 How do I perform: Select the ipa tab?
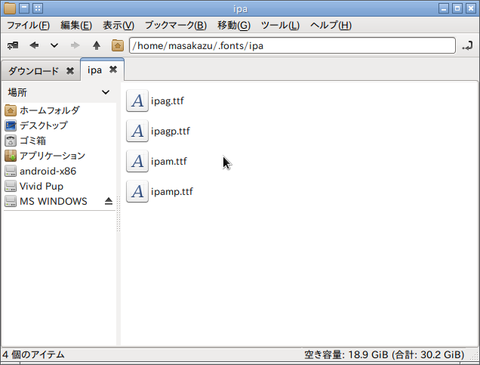(95, 70)
